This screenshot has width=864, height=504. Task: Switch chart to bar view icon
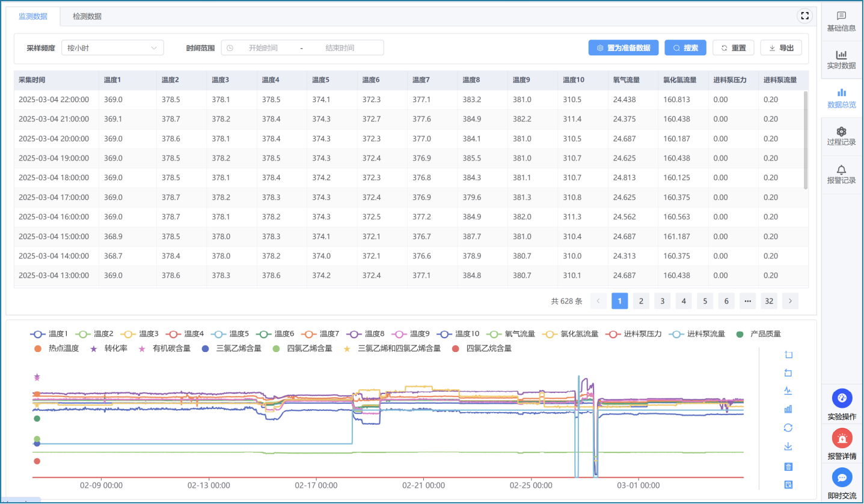click(789, 409)
